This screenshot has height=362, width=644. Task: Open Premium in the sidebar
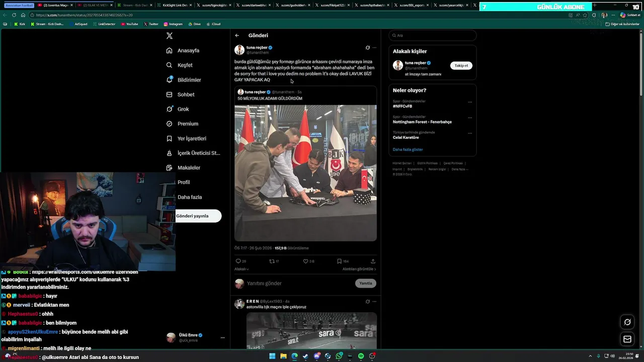(182, 124)
